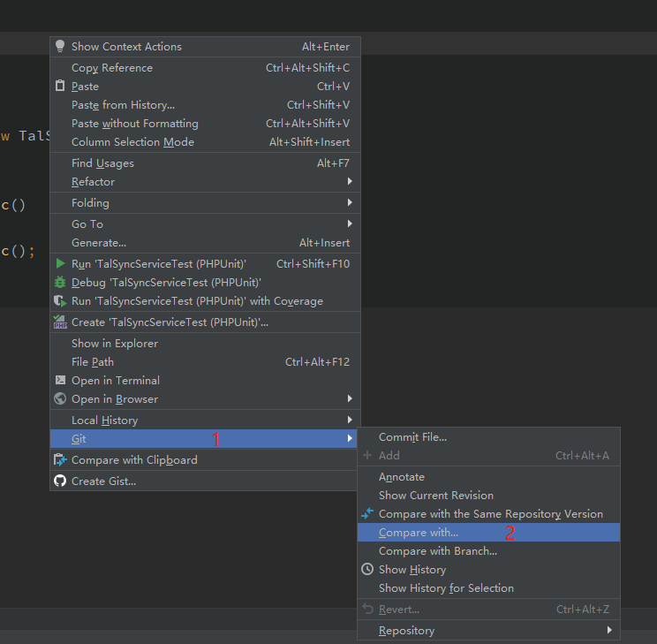
Task: Click the blue compare arrows icon
Action: pos(367,513)
